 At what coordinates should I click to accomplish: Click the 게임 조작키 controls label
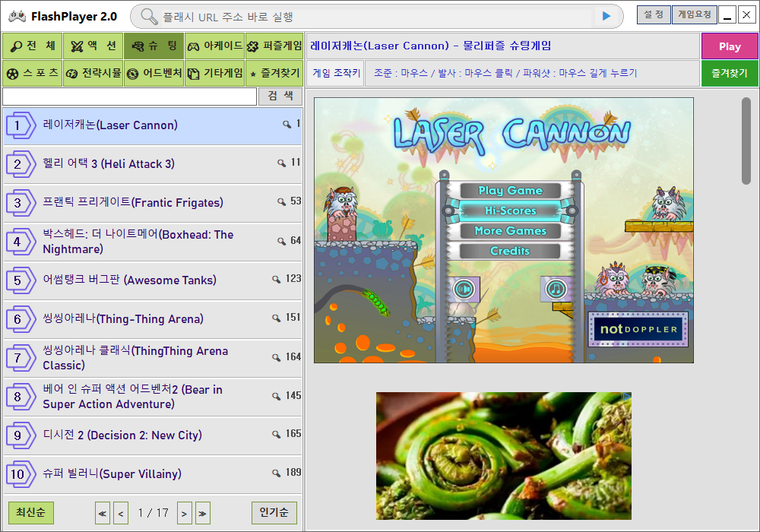pyautogui.click(x=337, y=73)
